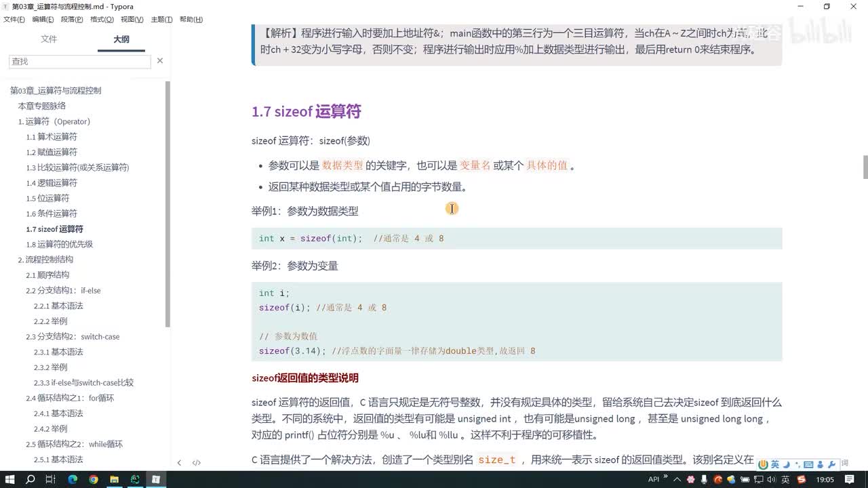This screenshot has height=488, width=868.
Task: Open the CLion app on the taskbar
Action: (x=135, y=479)
